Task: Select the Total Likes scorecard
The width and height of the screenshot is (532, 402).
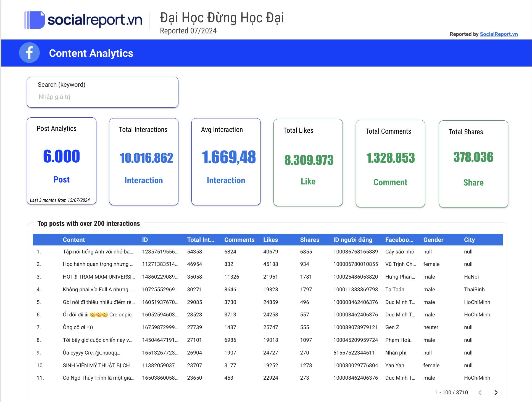Action: tap(308, 162)
